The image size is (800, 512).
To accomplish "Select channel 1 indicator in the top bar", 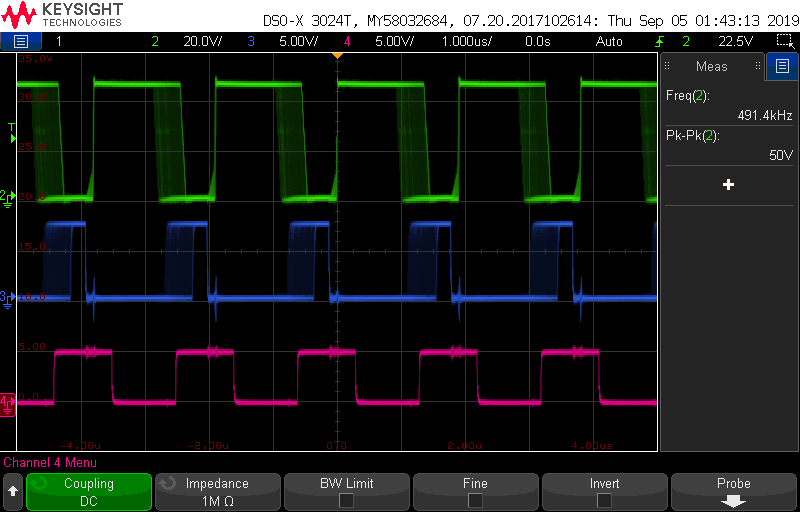I will [x=59, y=41].
